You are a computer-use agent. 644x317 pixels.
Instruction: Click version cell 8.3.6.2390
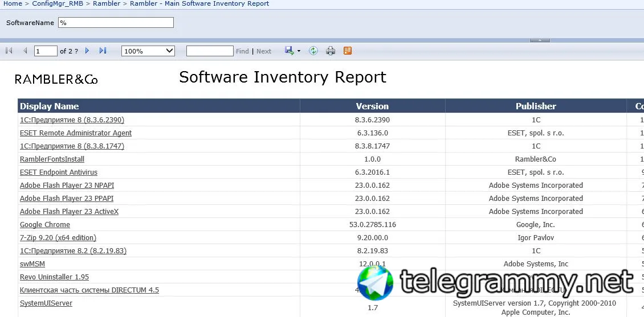373,120
